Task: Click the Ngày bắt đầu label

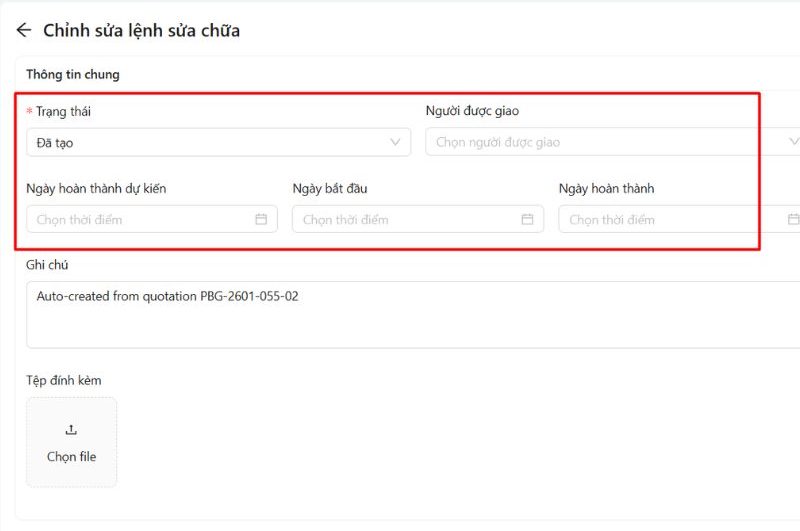Action: pyautogui.click(x=330, y=189)
